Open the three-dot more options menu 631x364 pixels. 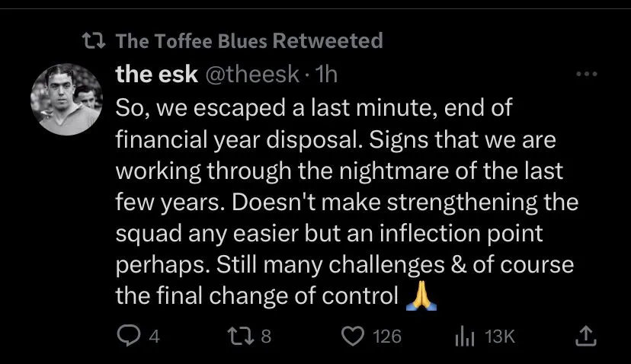coord(587,75)
